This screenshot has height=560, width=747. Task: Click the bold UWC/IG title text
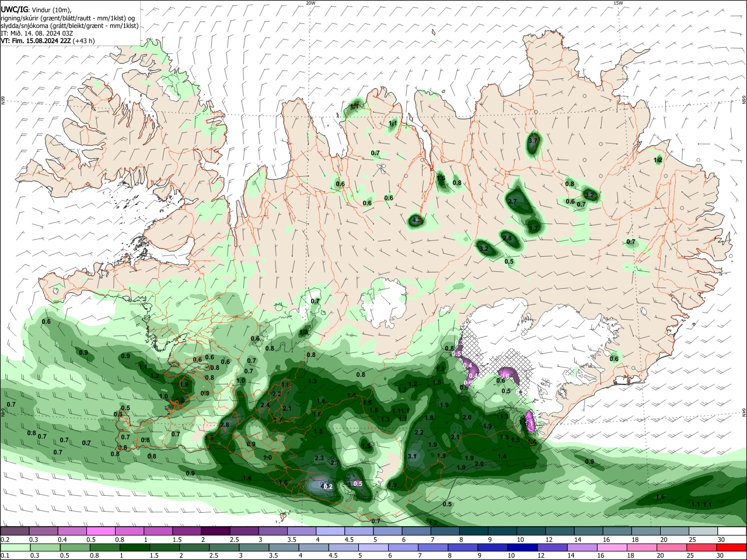click(x=13, y=10)
